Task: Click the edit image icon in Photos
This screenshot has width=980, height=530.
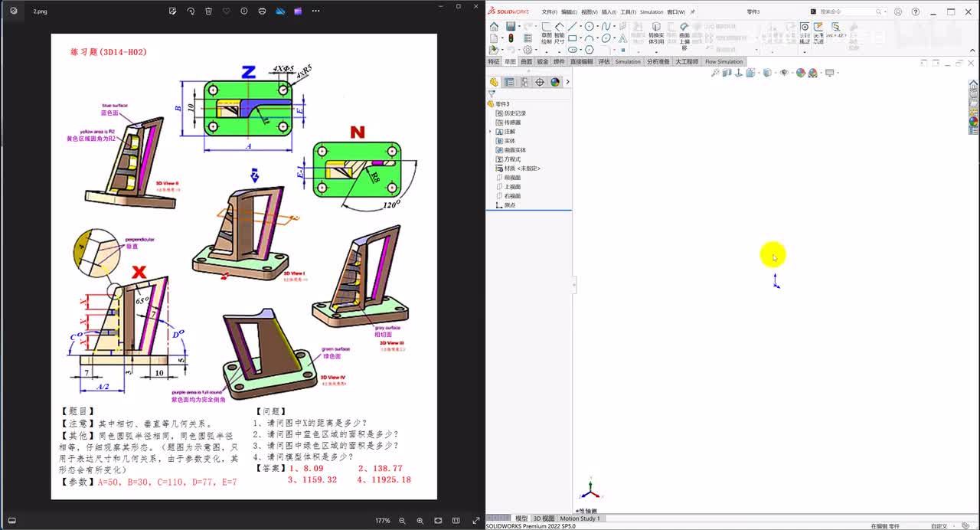Action: click(172, 11)
